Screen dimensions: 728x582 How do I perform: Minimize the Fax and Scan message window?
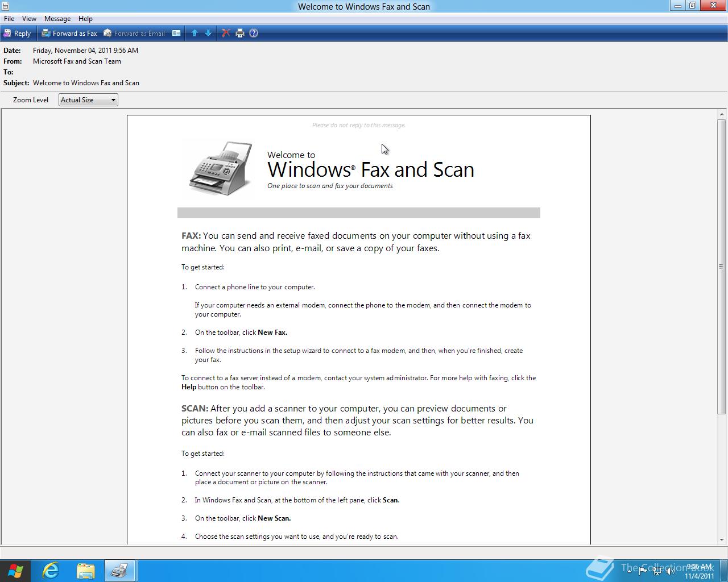(678, 6)
